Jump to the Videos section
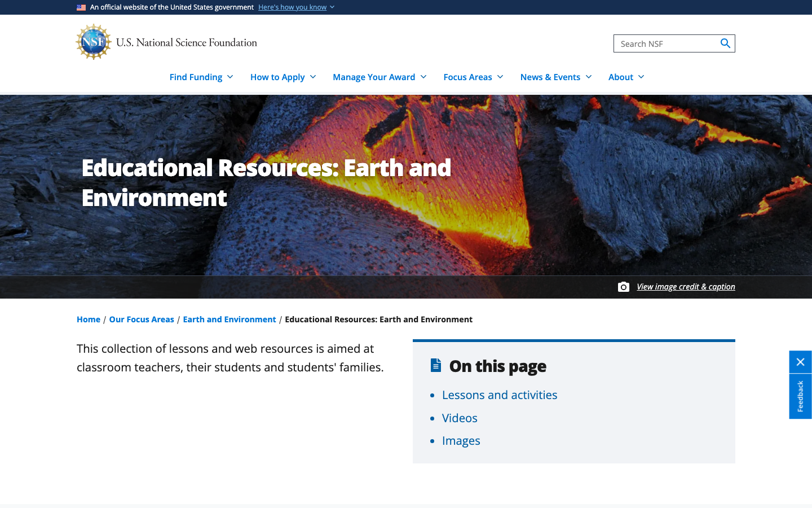The height and width of the screenshot is (508, 812). coord(460,418)
